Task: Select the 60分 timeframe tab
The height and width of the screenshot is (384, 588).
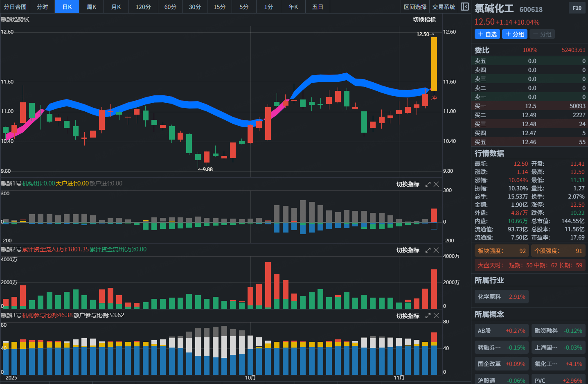Action: click(170, 7)
